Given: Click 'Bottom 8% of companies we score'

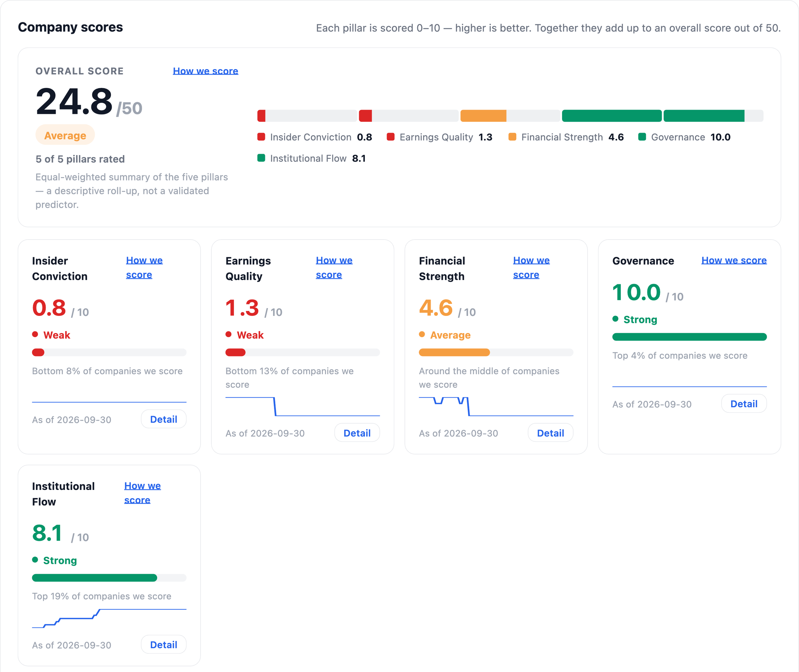Looking at the screenshot, I should 107,371.
